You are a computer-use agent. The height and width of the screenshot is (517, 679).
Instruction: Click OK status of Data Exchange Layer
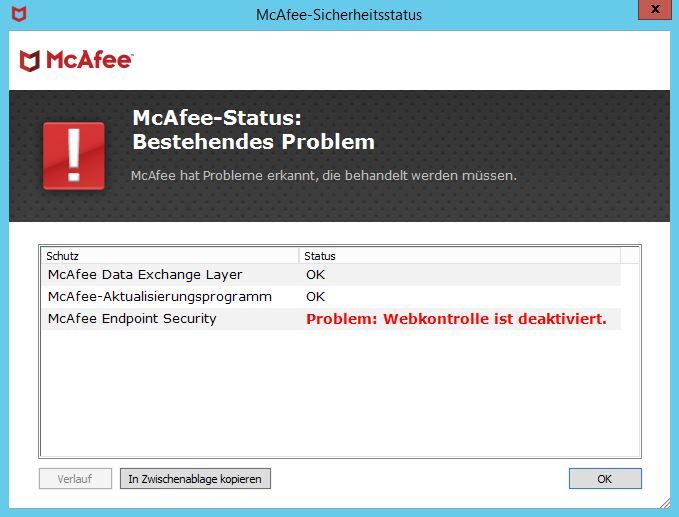tap(316, 275)
